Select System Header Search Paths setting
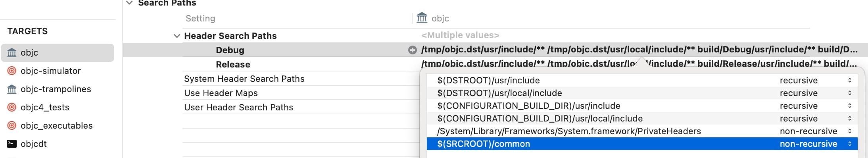Viewport: 868px width, 158px height. point(244,79)
